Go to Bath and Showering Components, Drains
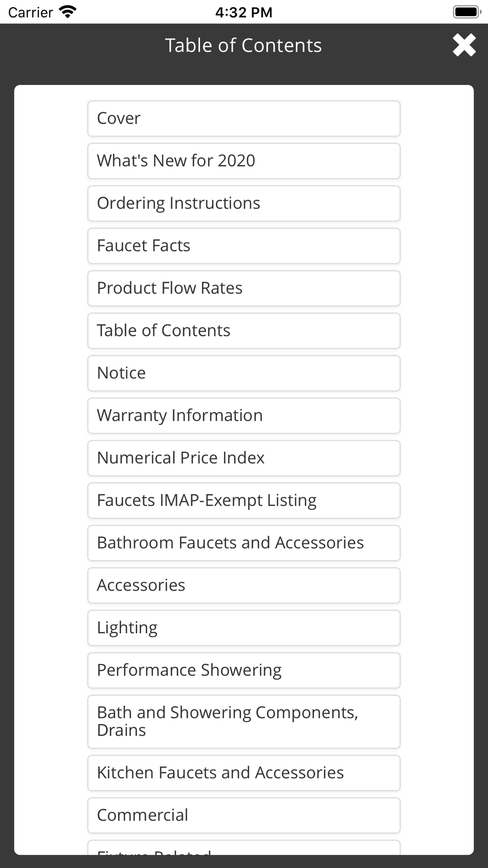 [x=244, y=722]
